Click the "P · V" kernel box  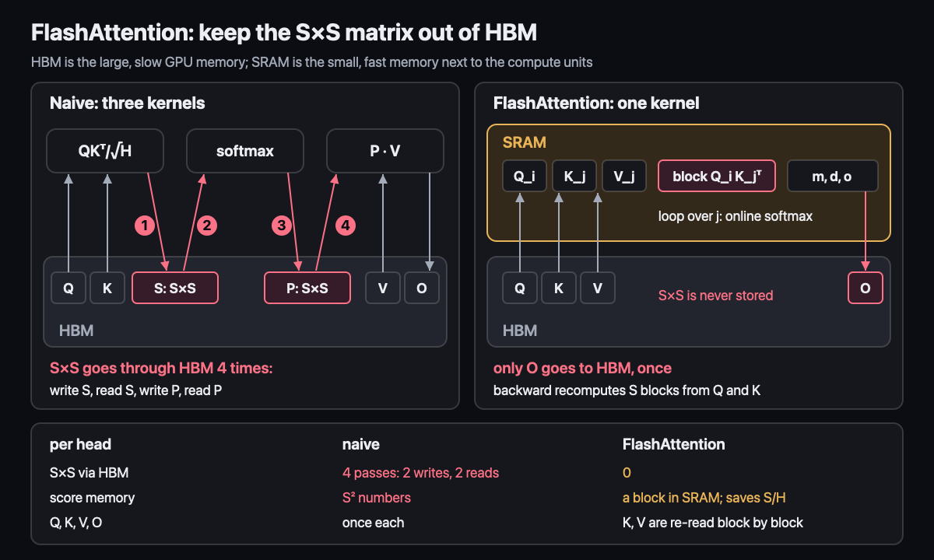pos(385,151)
